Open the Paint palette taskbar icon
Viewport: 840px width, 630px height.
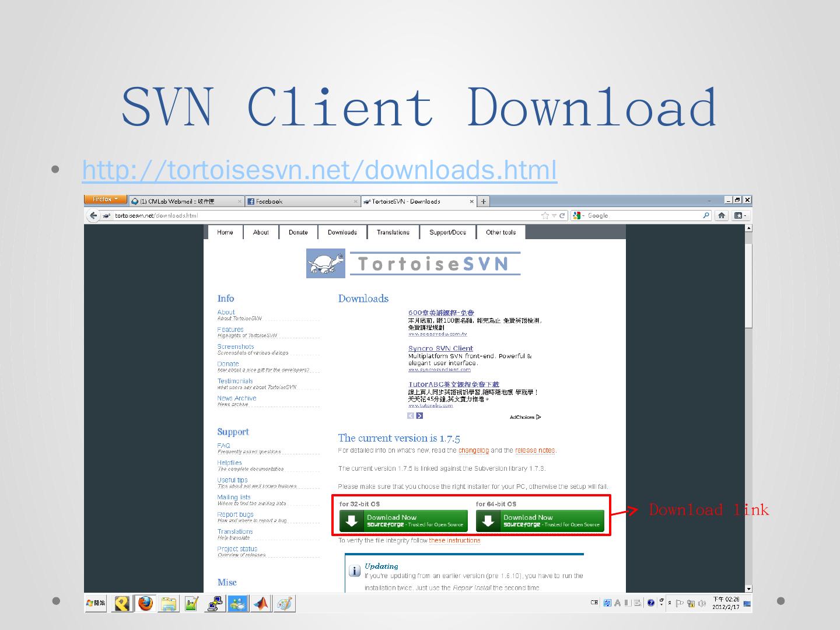(285, 604)
